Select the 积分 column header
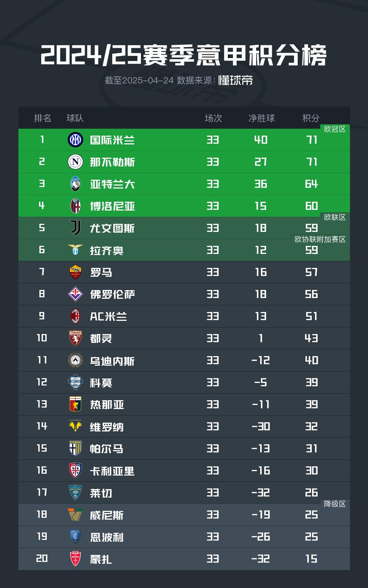Image resolution: width=368 pixels, height=588 pixels. (x=311, y=118)
